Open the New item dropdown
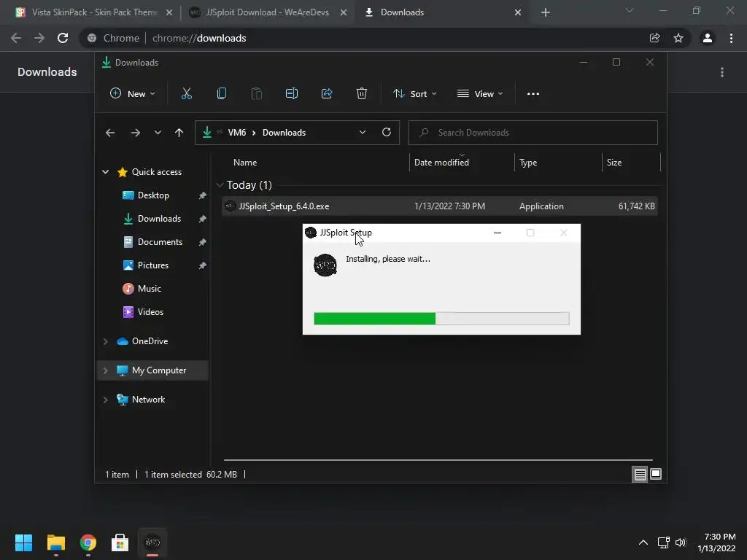 (133, 94)
